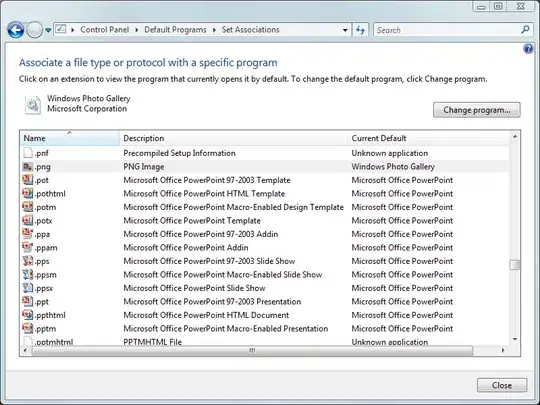Viewport: 540px width, 405px height.
Task: Click 'Microsoft Office PowerPoint 97-2003 Template' text
Action: click(207, 180)
